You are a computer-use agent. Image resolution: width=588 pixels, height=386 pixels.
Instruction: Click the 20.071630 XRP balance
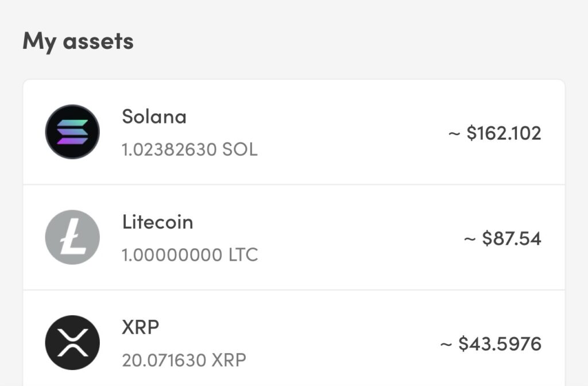pos(184,361)
